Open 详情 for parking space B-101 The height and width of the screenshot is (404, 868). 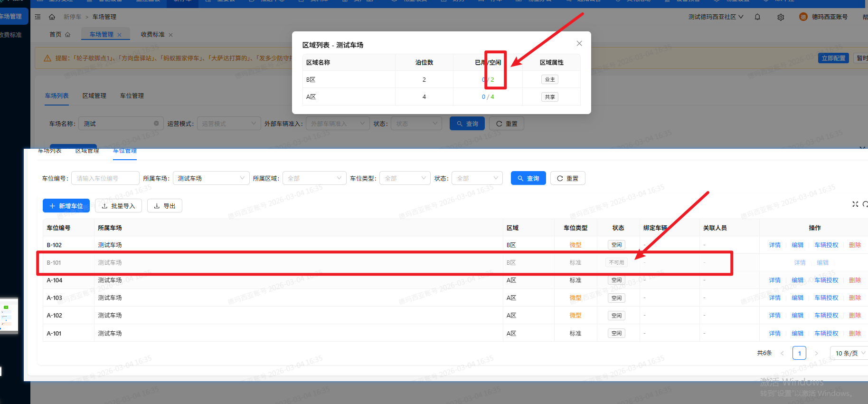pos(800,263)
